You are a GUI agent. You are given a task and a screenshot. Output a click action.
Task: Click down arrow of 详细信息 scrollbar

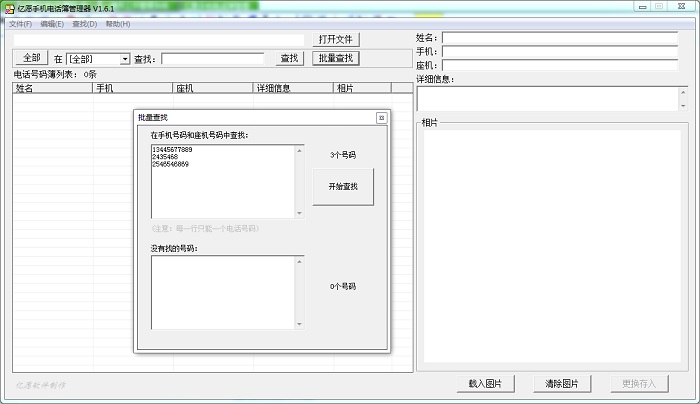(683, 106)
